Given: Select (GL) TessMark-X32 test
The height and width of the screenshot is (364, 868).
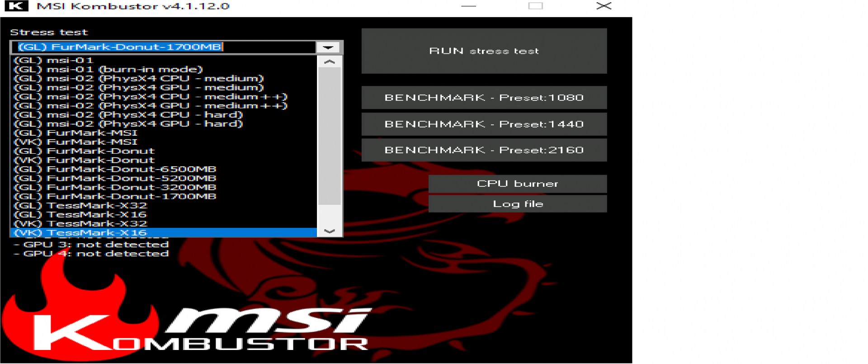Looking at the screenshot, I should click(164, 205).
